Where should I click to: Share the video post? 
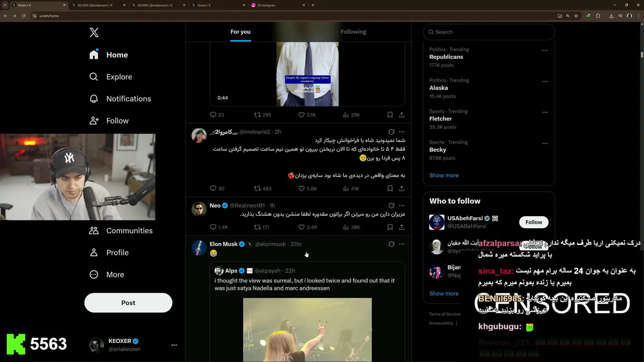coord(401,115)
